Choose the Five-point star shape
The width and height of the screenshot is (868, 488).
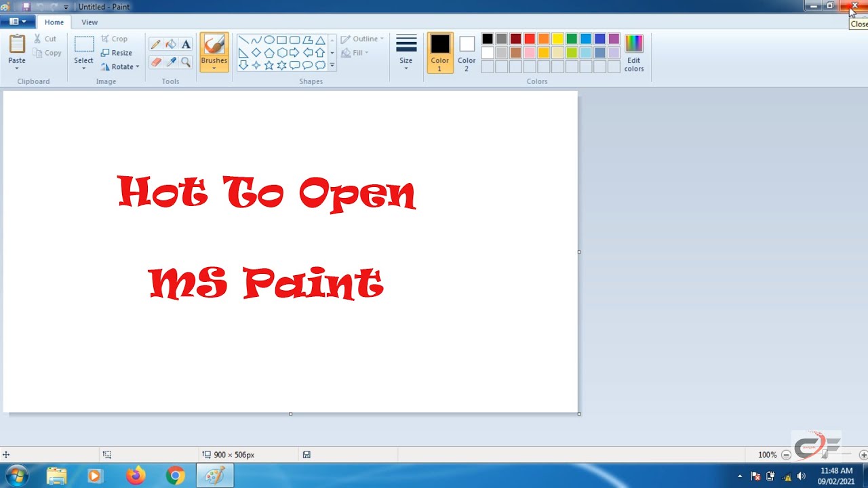tap(269, 66)
